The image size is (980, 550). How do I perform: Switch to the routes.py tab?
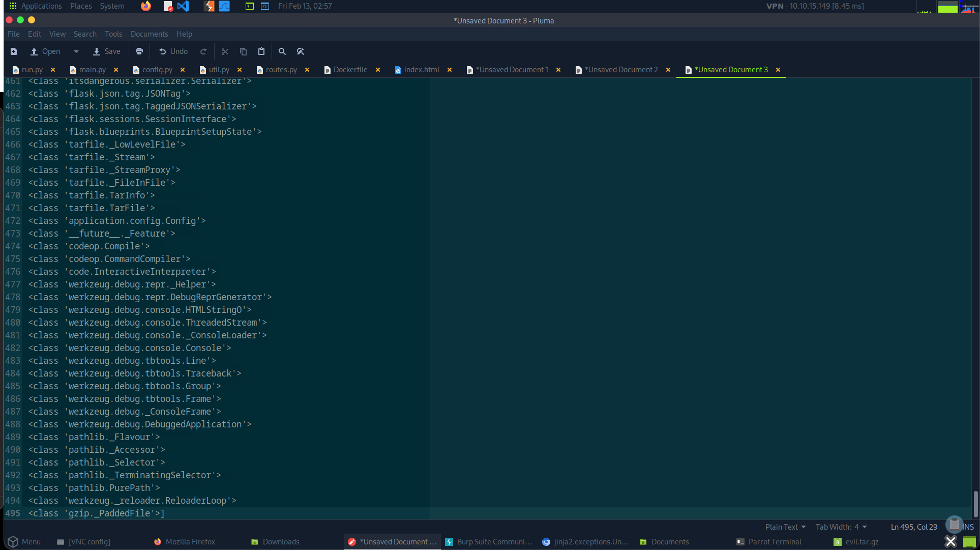click(x=281, y=70)
